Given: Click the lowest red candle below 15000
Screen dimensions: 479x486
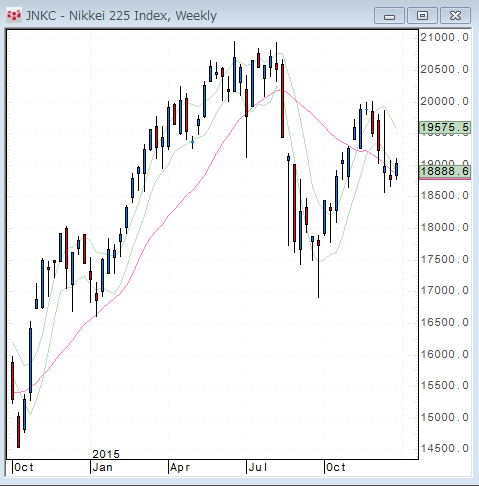Looking at the screenshot, I should click(x=18, y=431).
